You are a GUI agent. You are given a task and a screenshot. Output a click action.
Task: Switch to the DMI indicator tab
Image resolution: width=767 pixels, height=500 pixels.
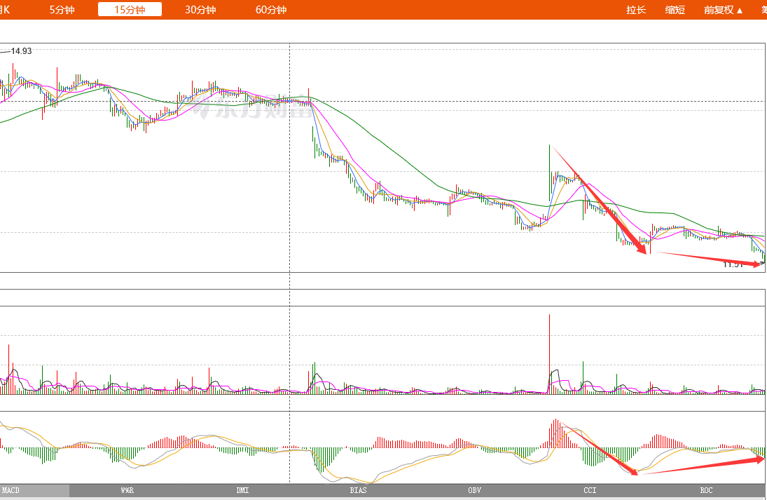click(243, 490)
